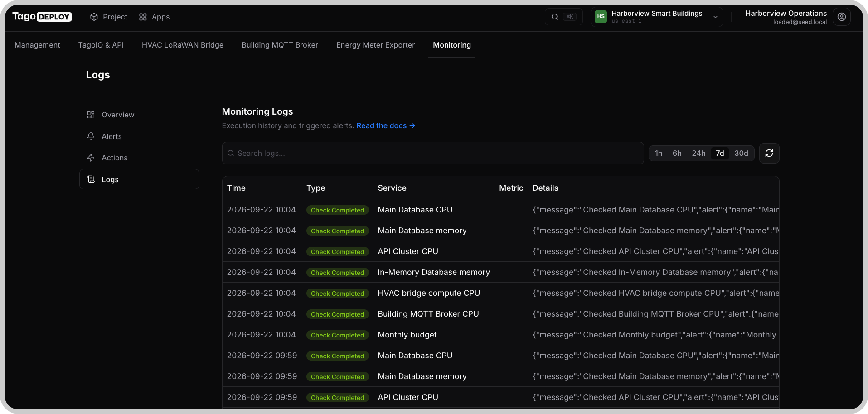Click the Tago Deploy logo

pyautogui.click(x=42, y=17)
